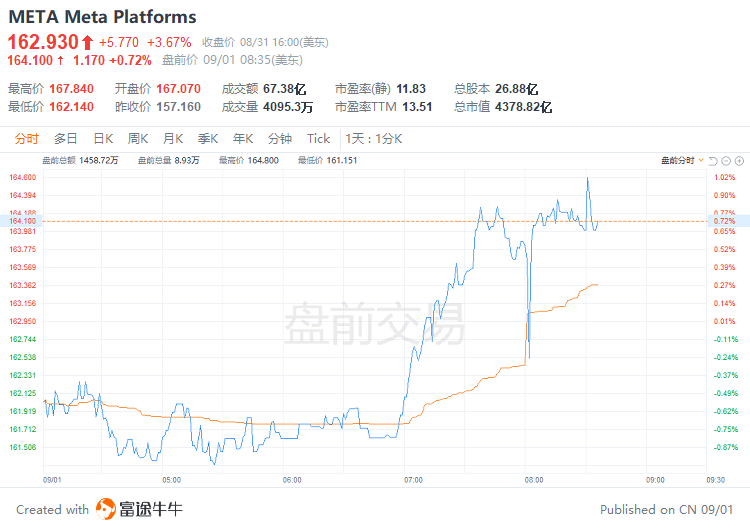The width and height of the screenshot is (750, 530).
Task: Click the 06:00 time axis label
Action: pos(292,480)
